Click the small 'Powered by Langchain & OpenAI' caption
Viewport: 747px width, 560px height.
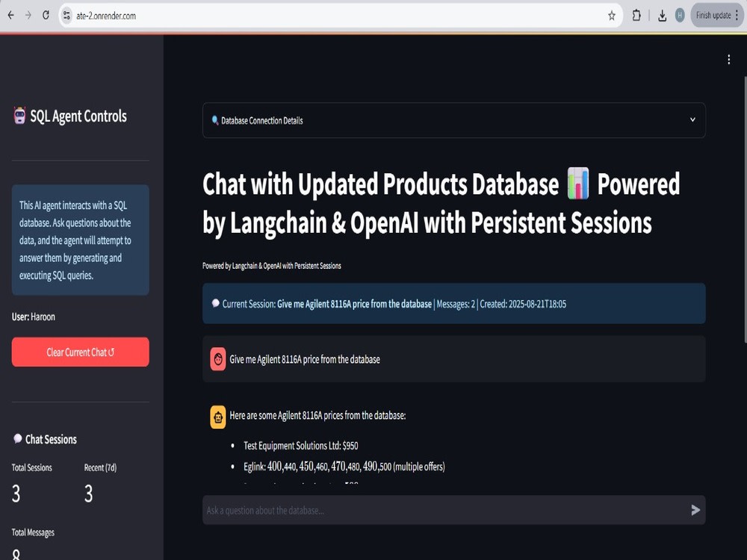272,266
